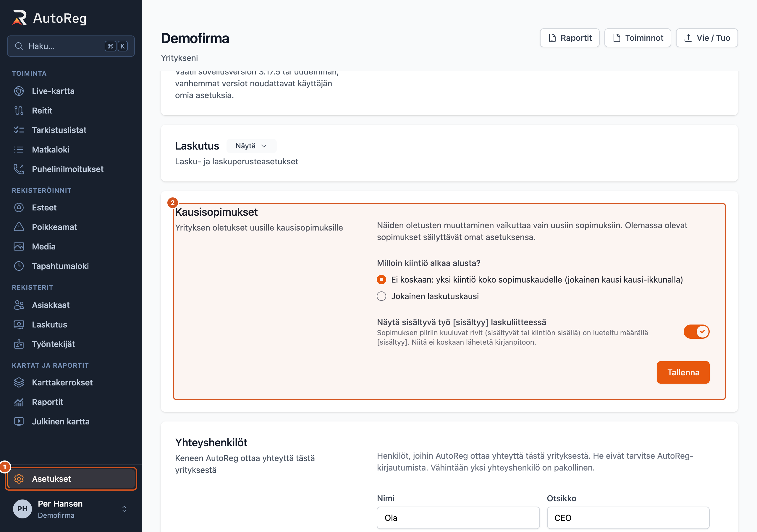Viewport: 757px width, 532px height.
Task: Click the Tallenna button
Action: coord(683,372)
